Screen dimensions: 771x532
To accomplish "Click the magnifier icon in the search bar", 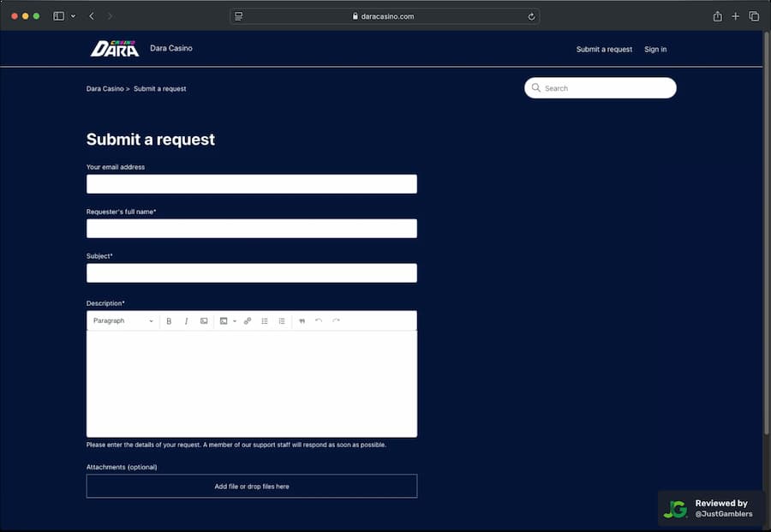I will (535, 87).
